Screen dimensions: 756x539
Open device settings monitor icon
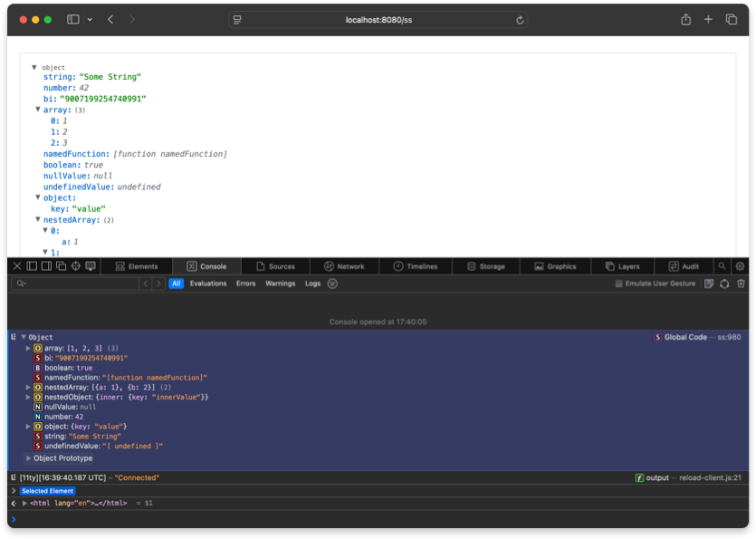(91, 266)
